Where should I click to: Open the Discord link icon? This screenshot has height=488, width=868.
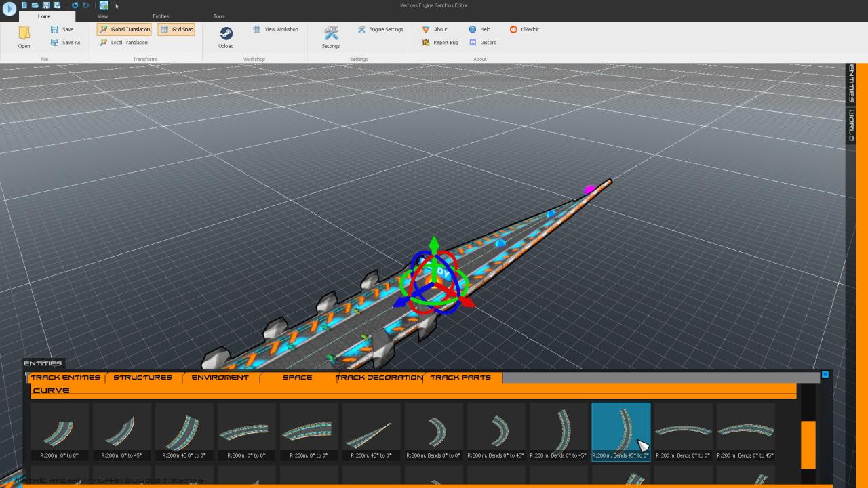pos(473,42)
